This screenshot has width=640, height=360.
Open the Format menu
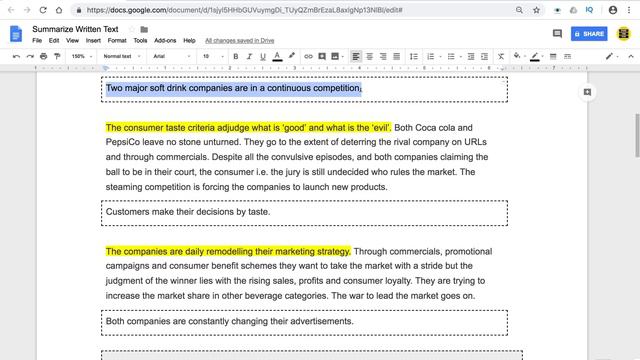(x=117, y=40)
